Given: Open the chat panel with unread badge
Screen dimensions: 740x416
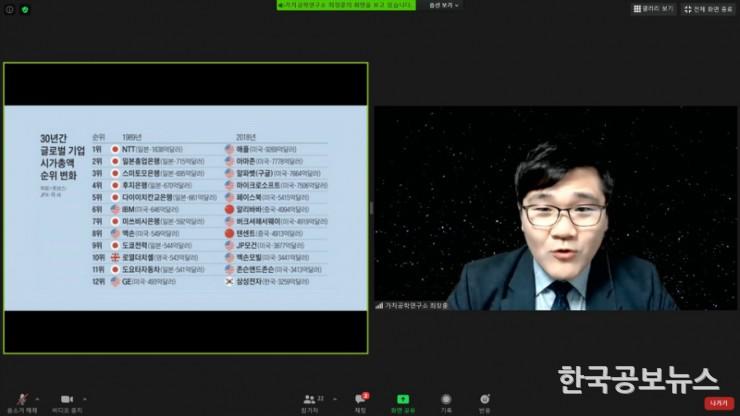Looking at the screenshot, I should [x=361, y=403].
